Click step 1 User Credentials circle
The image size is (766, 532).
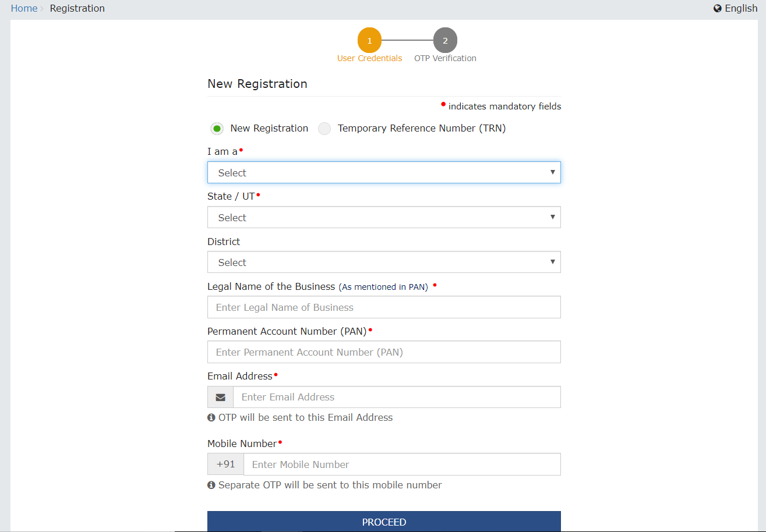pos(369,40)
